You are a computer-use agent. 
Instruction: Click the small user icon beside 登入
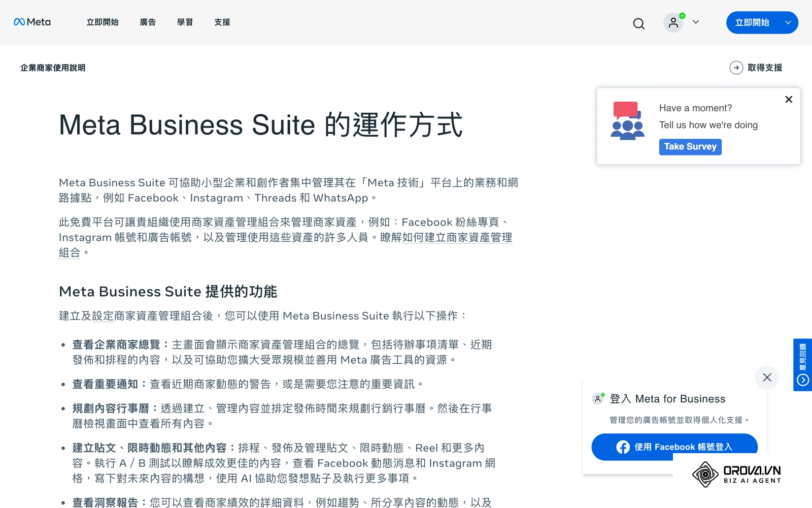point(598,399)
